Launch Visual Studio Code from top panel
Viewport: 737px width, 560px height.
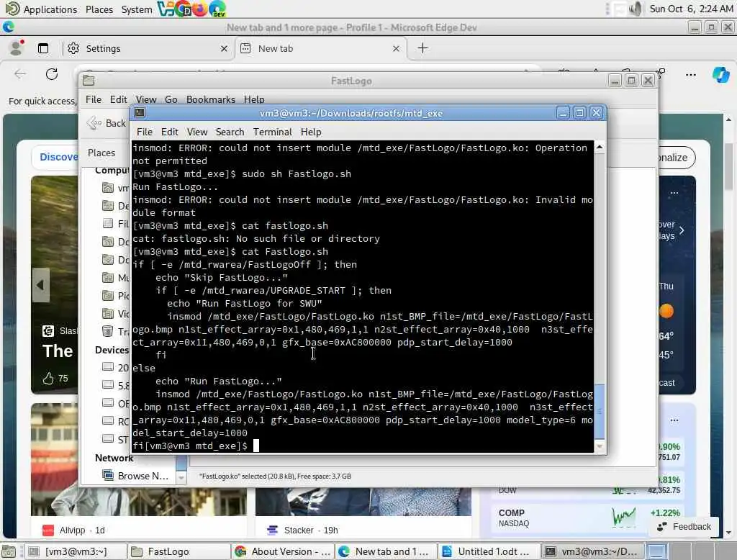[x=166, y=9]
